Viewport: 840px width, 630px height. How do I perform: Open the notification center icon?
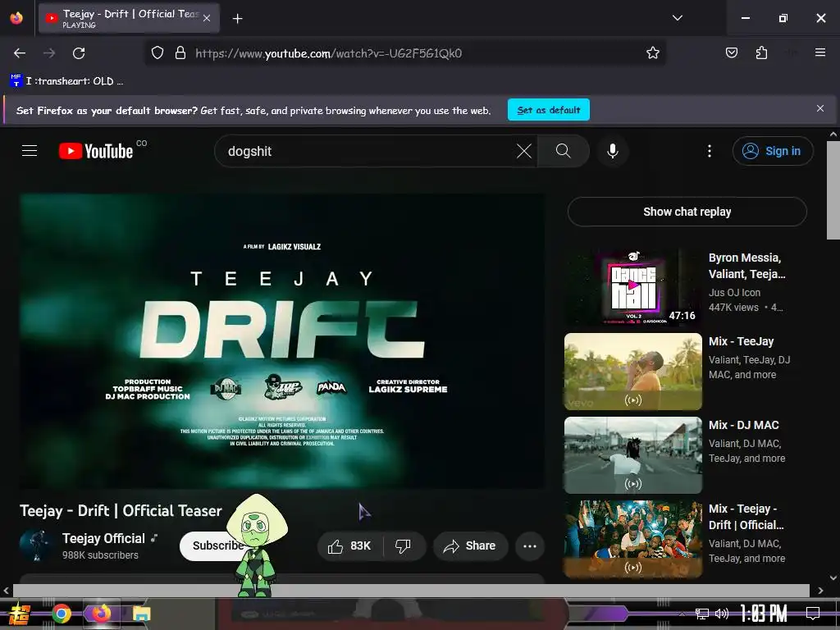coord(813,614)
